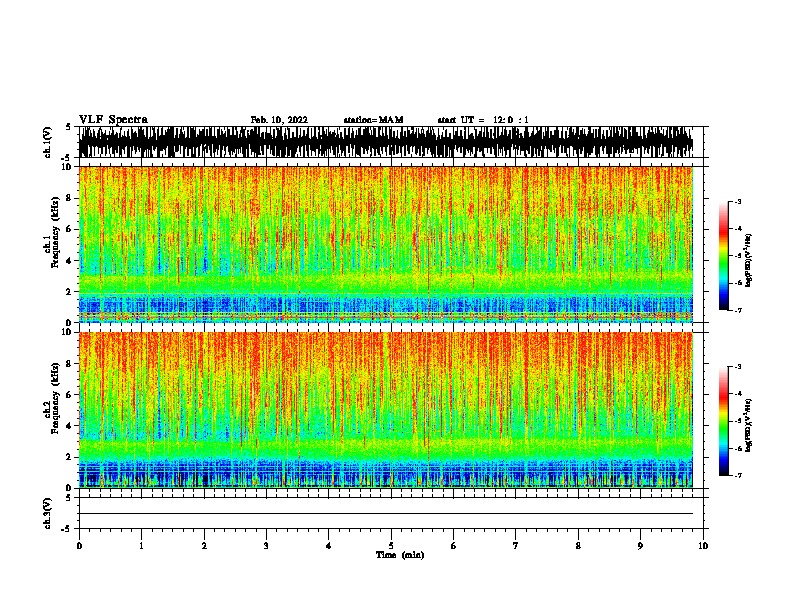This screenshot has height=612, width=792.
Task: Click the 'ch.1(V)' waveform axis label
Action: pos(48,142)
